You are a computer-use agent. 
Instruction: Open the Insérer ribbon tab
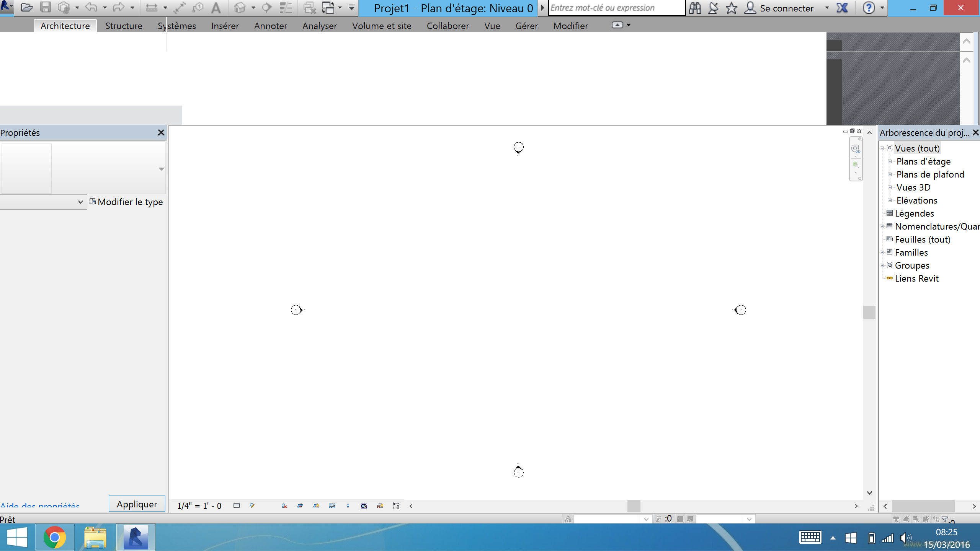[225, 26]
